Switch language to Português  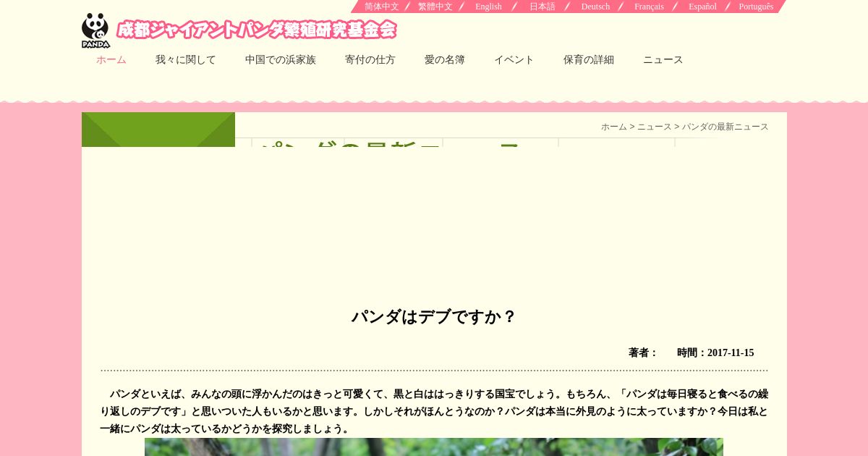[756, 7]
